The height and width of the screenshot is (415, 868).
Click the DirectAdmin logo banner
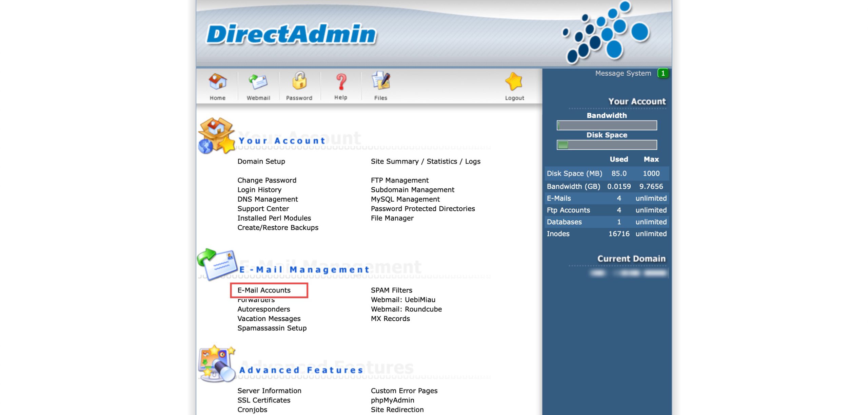click(x=291, y=35)
